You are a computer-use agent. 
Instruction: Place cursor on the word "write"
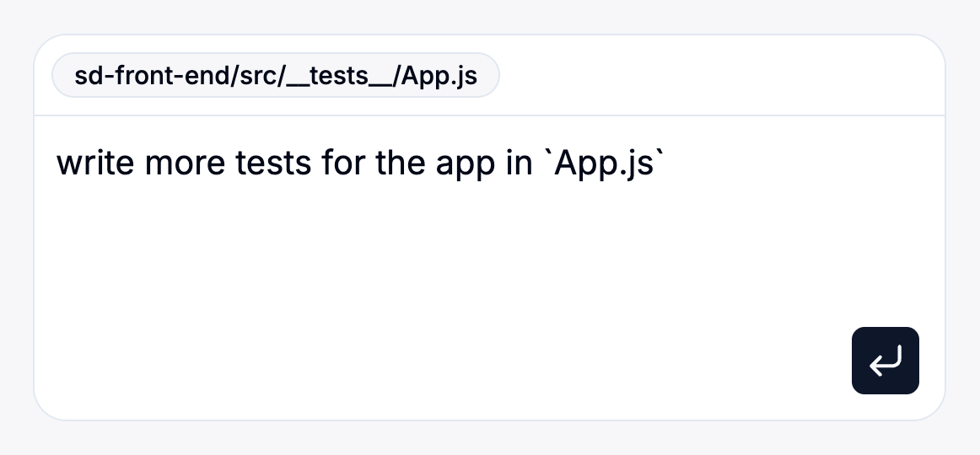95,163
